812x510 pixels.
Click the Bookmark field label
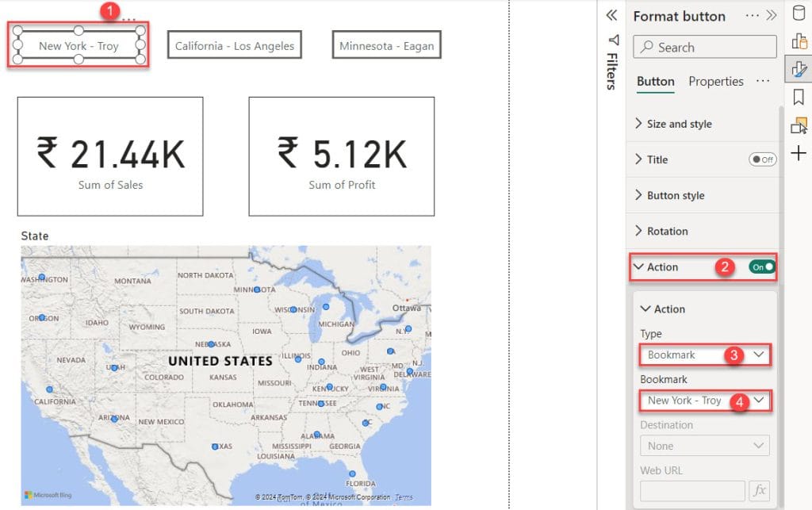pyautogui.click(x=664, y=379)
